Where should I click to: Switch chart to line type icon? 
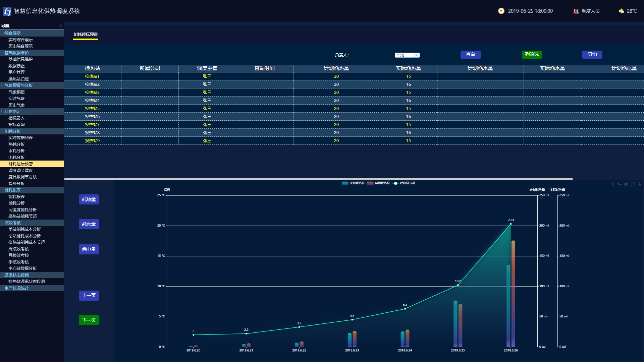pos(619,184)
